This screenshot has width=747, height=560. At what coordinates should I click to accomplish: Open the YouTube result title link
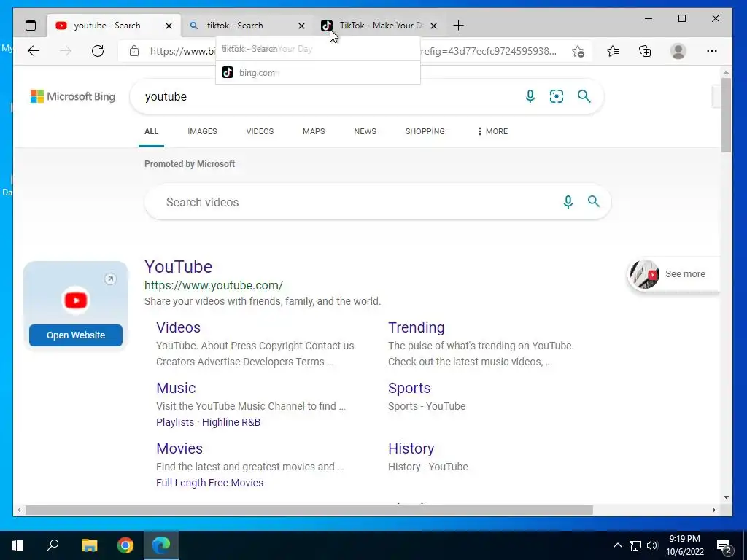click(178, 267)
